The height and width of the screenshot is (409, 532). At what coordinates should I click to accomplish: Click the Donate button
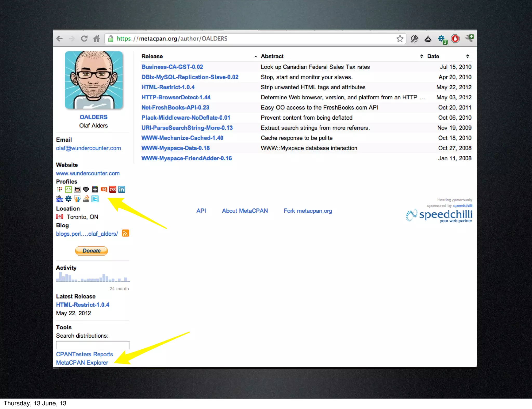91,251
